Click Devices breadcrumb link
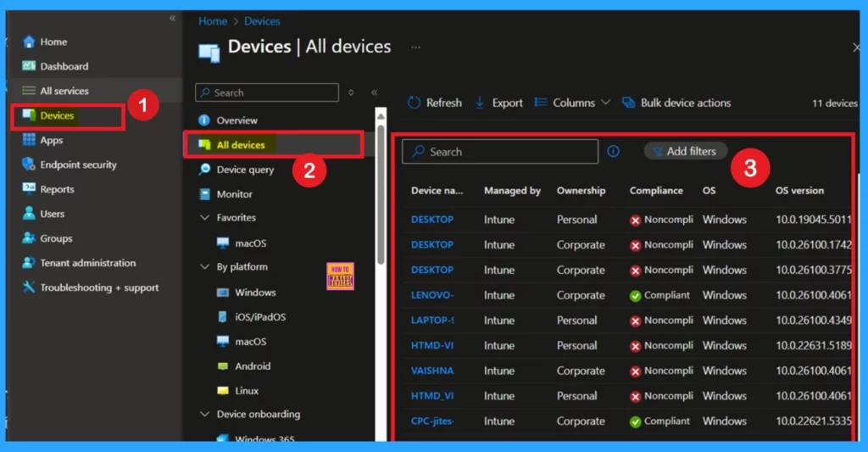 coord(262,21)
